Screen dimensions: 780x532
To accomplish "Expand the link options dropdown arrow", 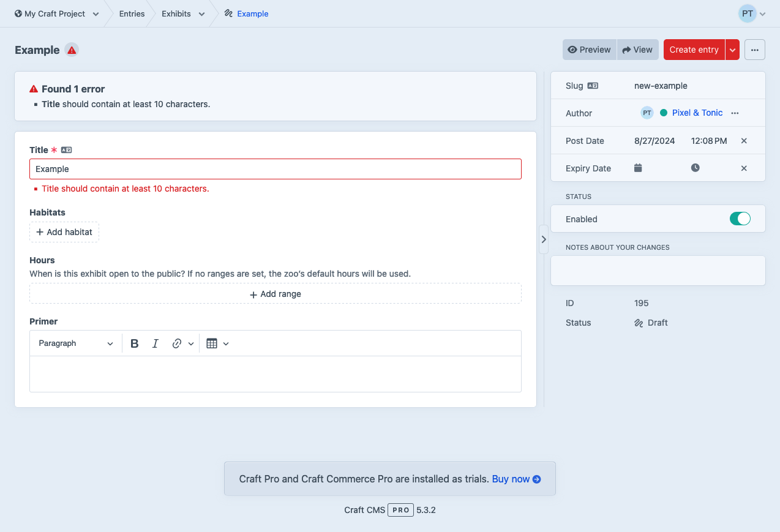I will point(191,344).
